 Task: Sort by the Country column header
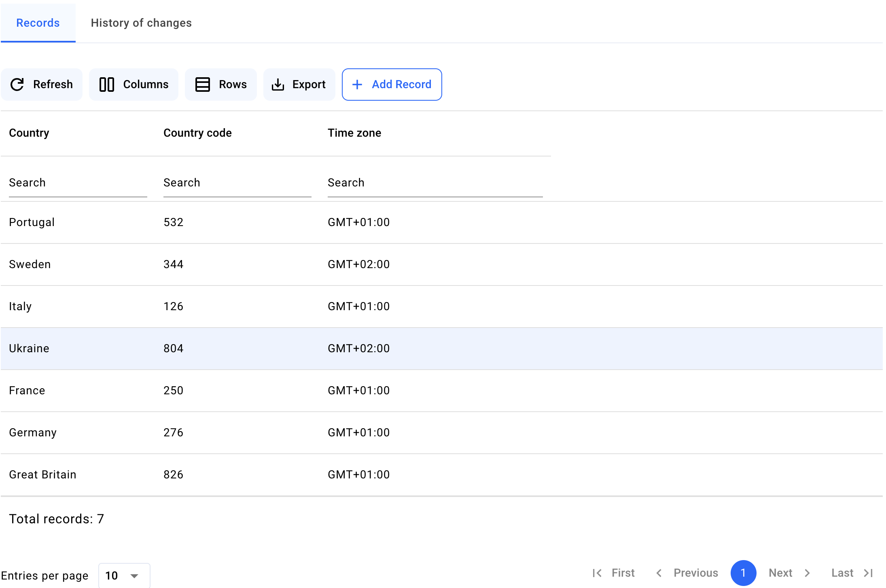tap(29, 133)
